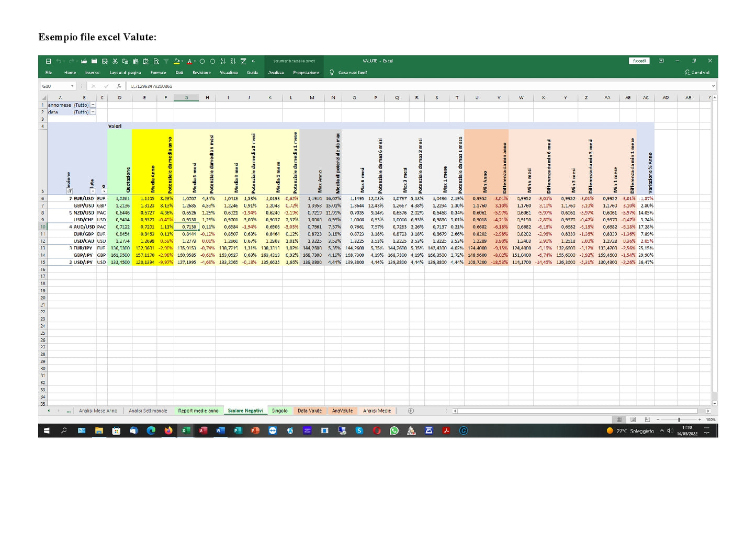Show hidden sheet tabs via ellipsis
This screenshot has height=534, width=756.
[x=69, y=411]
